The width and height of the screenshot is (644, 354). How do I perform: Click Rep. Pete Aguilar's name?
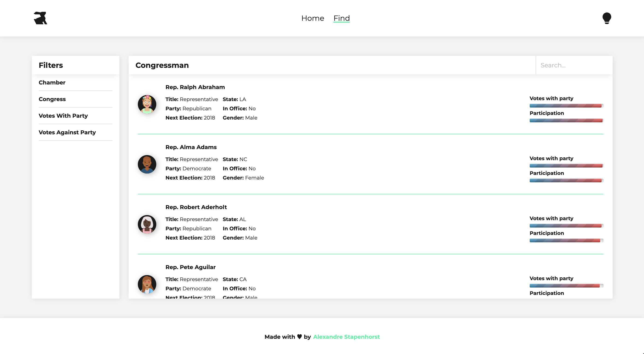coord(190,267)
